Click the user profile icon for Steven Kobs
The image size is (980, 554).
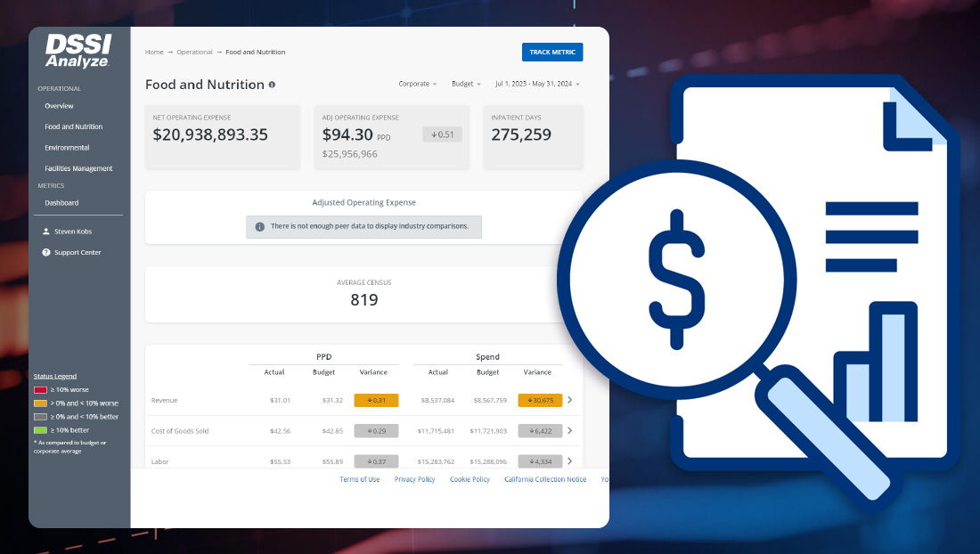pos(46,232)
